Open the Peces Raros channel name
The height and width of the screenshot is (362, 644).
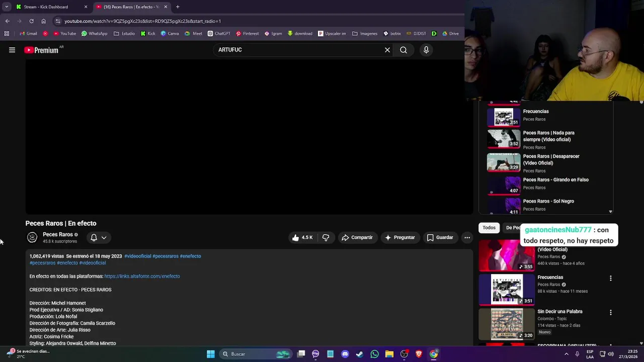(58, 234)
